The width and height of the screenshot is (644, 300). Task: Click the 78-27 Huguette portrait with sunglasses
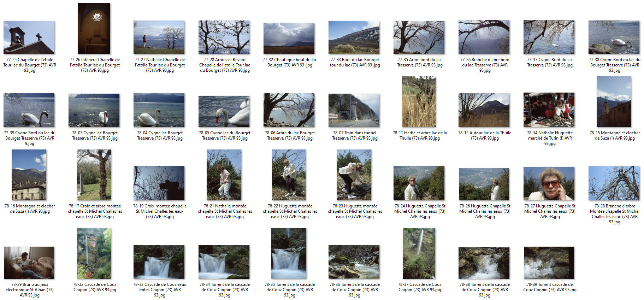[x=549, y=183]
